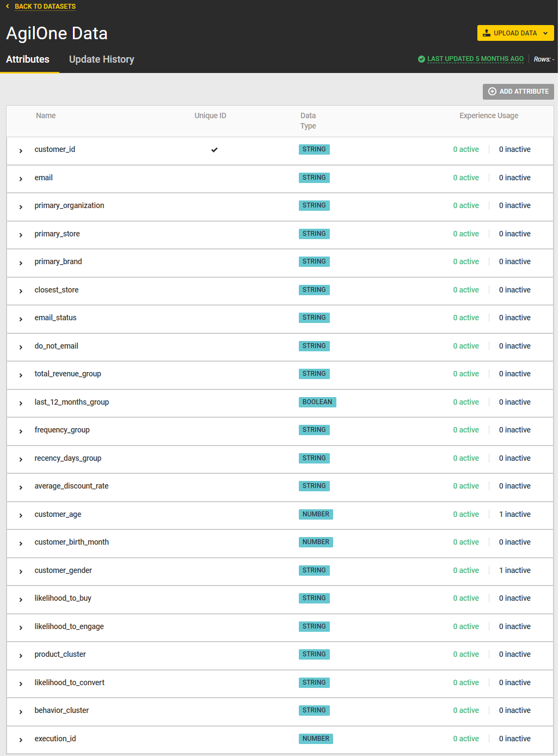This screenshot has height=756, width=559.
Task: Open the Upload Data dropdown arrow
Action: 545,33
